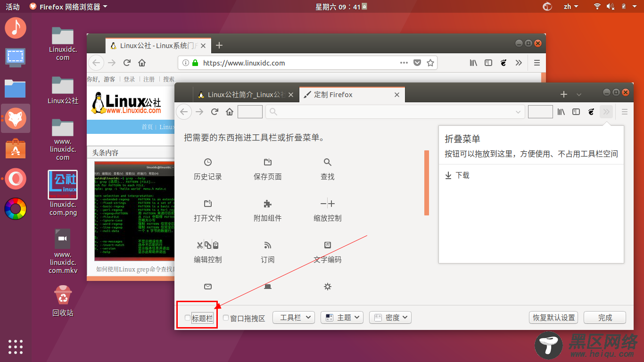
Task: Click the 编辑控制 cut-copy-paste icon
Action: pyautogui.click(x=208, y=245)
